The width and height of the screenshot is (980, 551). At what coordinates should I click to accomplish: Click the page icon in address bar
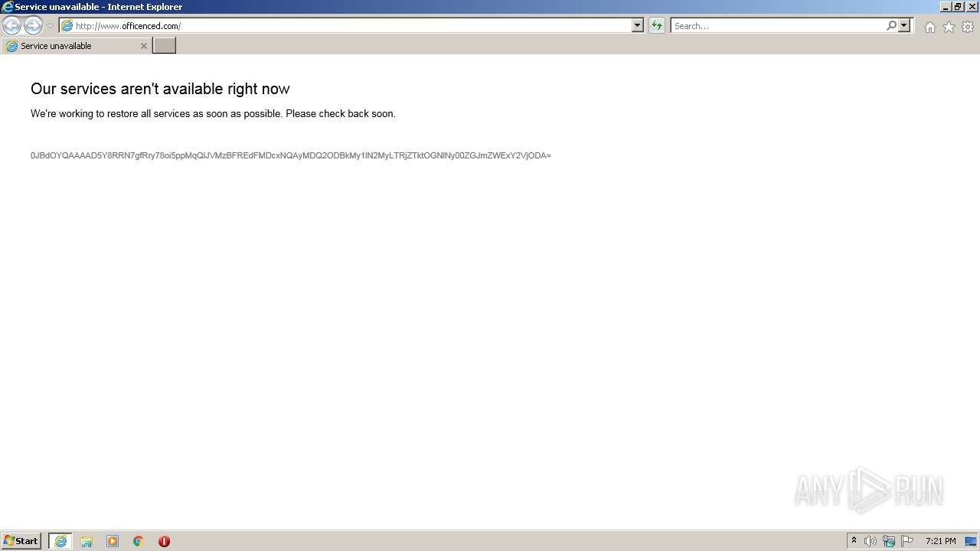(x=67, y=25)
